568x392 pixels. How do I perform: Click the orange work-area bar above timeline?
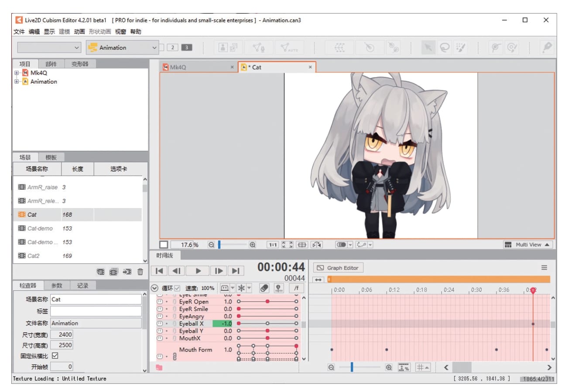438,280
